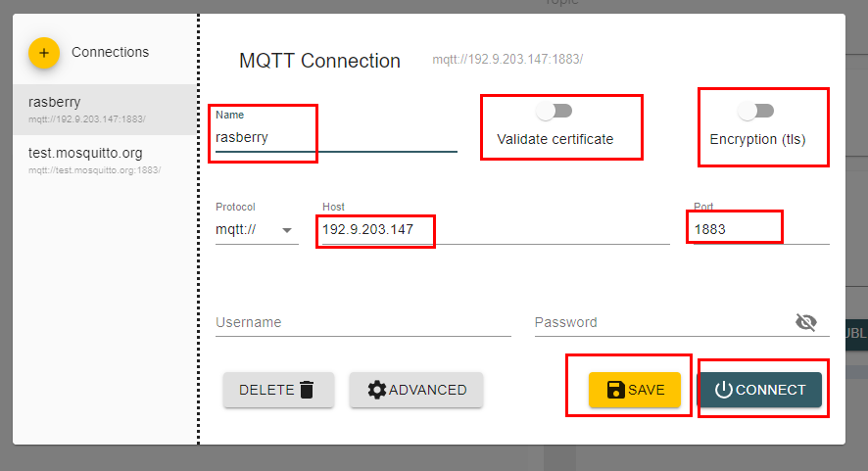
Task: Click the Delete button
Action: coord(278,390)
